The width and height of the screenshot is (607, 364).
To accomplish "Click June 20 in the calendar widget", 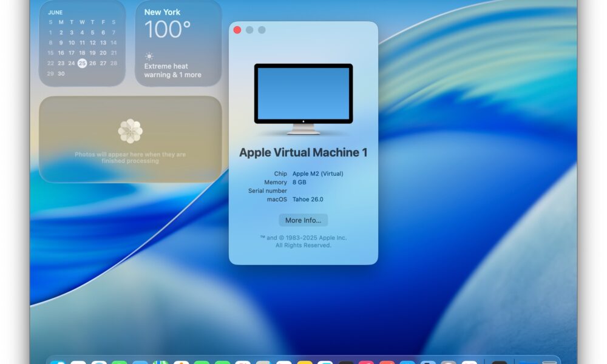I will point(103,53).
